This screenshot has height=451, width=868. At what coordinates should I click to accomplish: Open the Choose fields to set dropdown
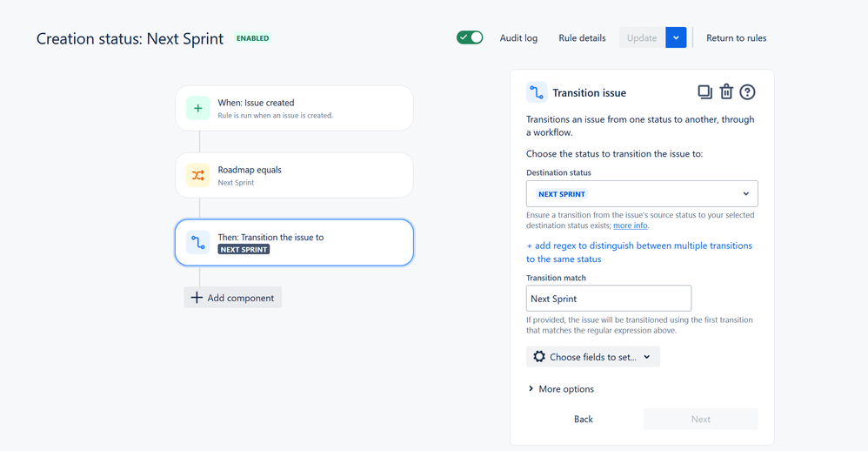click(x=593, y=357)
